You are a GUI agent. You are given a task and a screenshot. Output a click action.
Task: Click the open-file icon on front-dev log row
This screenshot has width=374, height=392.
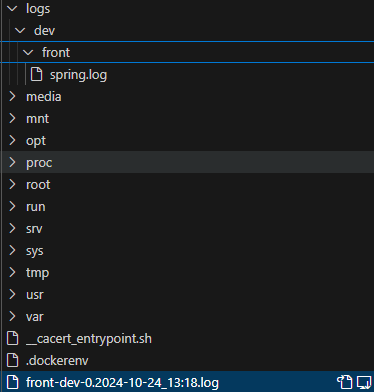(344, 382)
